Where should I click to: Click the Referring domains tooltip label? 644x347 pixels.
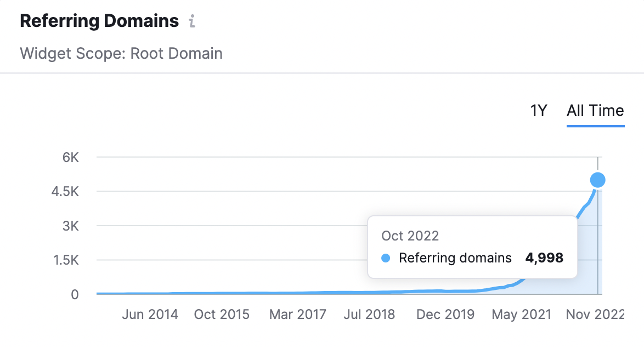point(455,258)
